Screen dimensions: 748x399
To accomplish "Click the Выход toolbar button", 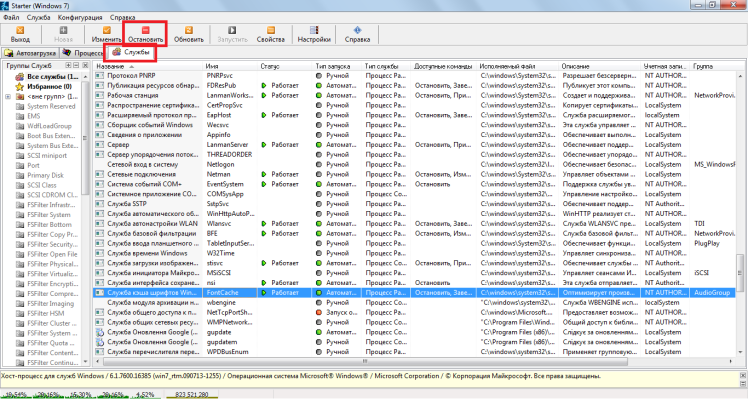I will tap(20, 34).
